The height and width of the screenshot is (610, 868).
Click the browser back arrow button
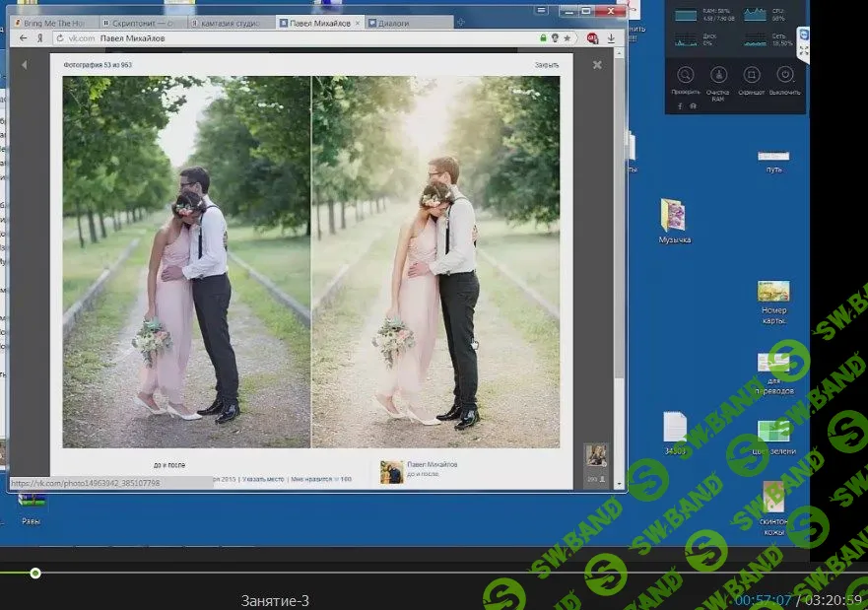point(23,37)
